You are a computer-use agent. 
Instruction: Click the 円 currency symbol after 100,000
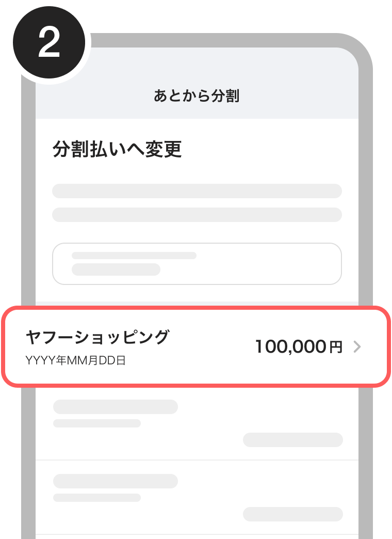[x=336, y=347]
